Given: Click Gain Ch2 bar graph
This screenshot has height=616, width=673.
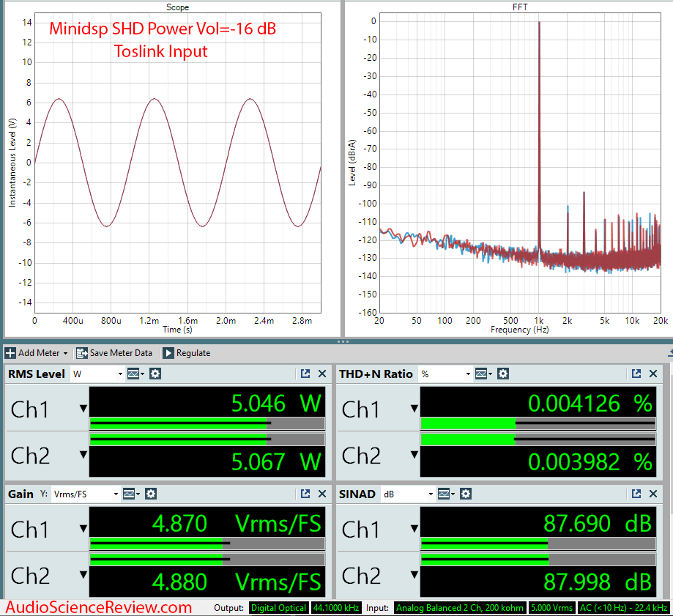Looking at the screenshot, I should pyautogui.click(x=207, y=560).
